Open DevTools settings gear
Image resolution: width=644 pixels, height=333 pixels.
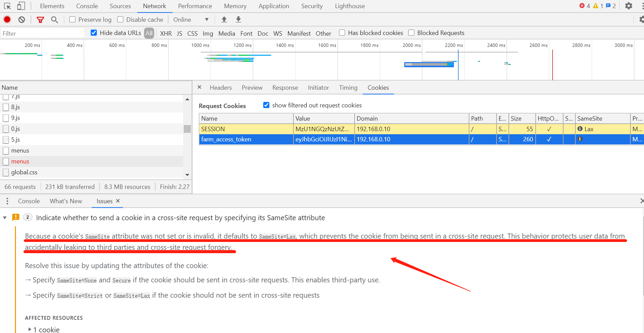pyautogui.click(x=628, y=6)
